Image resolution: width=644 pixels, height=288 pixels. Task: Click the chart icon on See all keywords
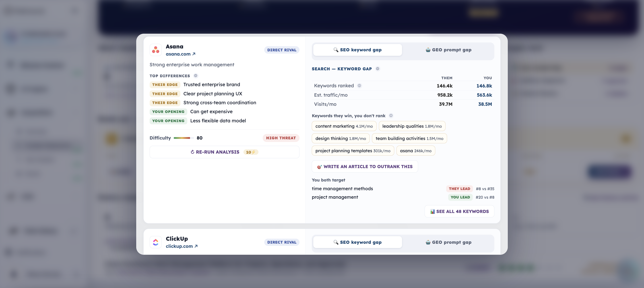(432, 211)
